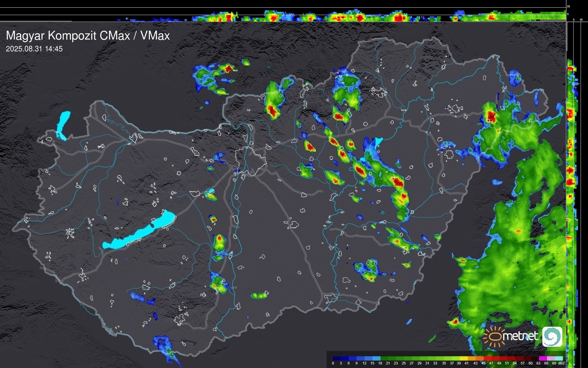Select the yellow 39 dBZ legend swatch

[x=464, y=358]
